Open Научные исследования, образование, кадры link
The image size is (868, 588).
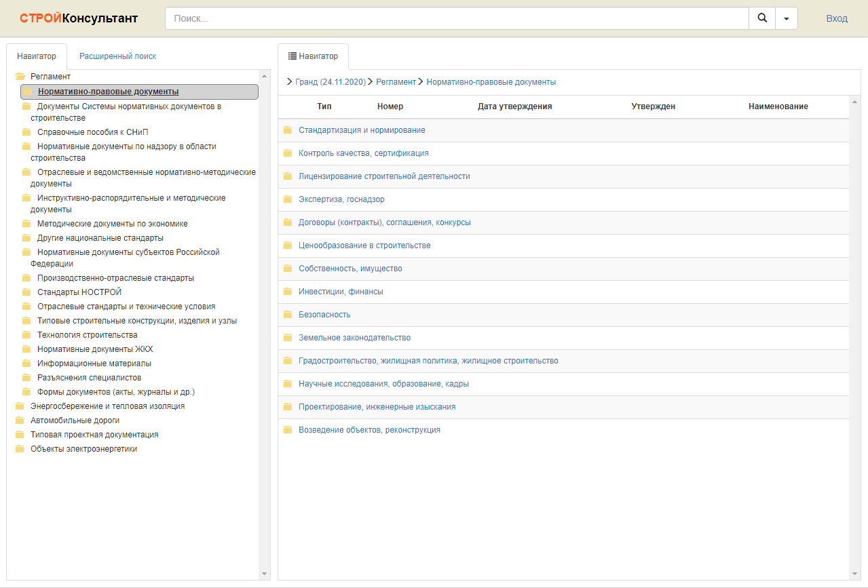383,384
